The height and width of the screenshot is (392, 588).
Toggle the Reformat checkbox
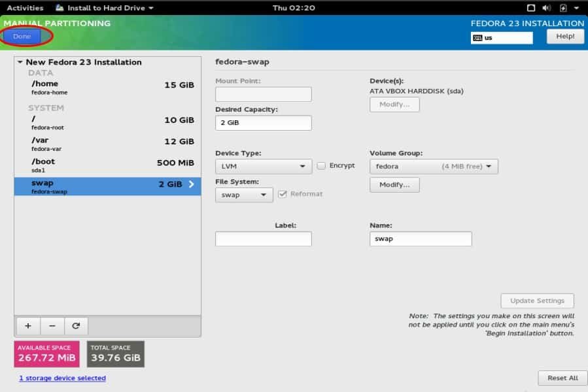[283, 194]
